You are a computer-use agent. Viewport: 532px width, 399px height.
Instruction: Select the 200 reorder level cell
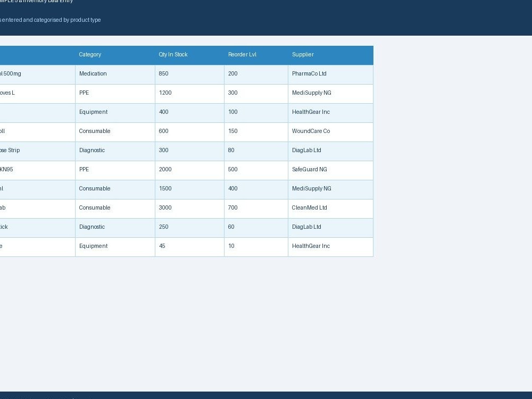pyautogui.click(x=256, y=74)
